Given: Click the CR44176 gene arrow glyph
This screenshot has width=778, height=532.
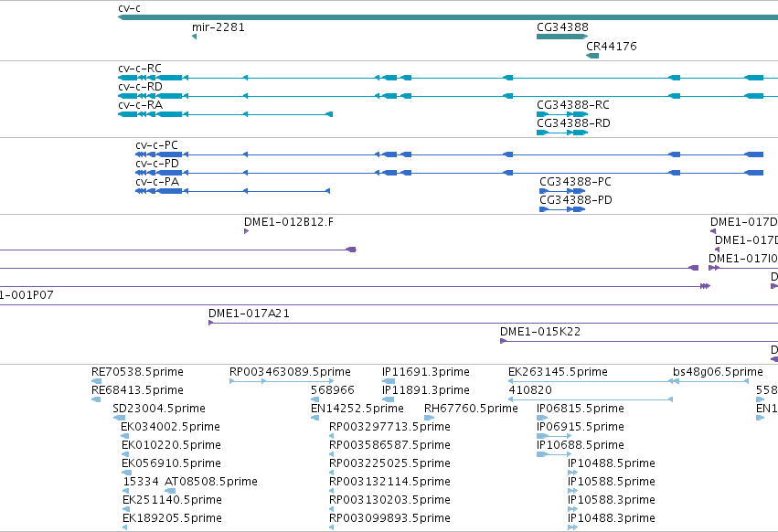Looking at the screenshot, I should pos(592,56).
